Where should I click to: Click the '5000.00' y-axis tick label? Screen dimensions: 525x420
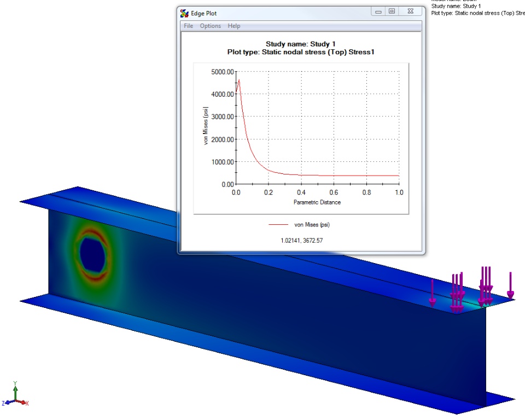(x=223, y=72)
